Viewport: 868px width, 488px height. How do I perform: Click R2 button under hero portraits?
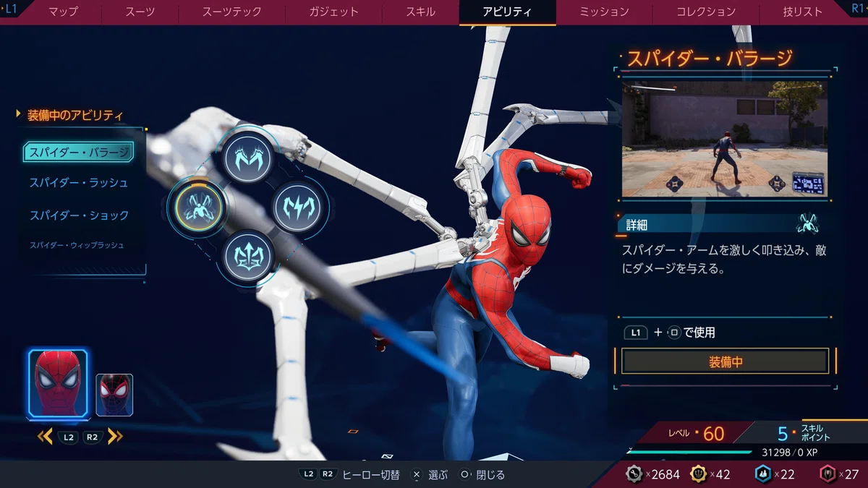(92, 437)
